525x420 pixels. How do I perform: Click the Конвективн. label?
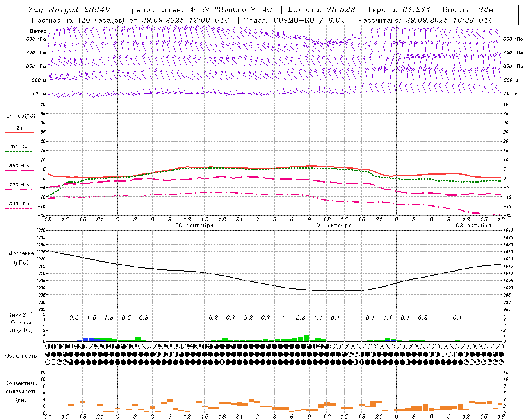tap(21, 383)
